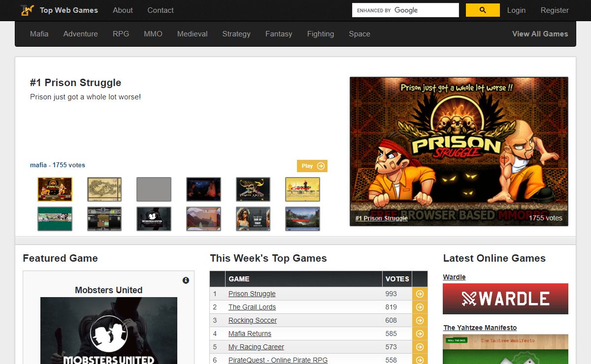The height and width of the screenshot is (364, 591).
Task: Click View All Games link
Action: click(540, 34)
